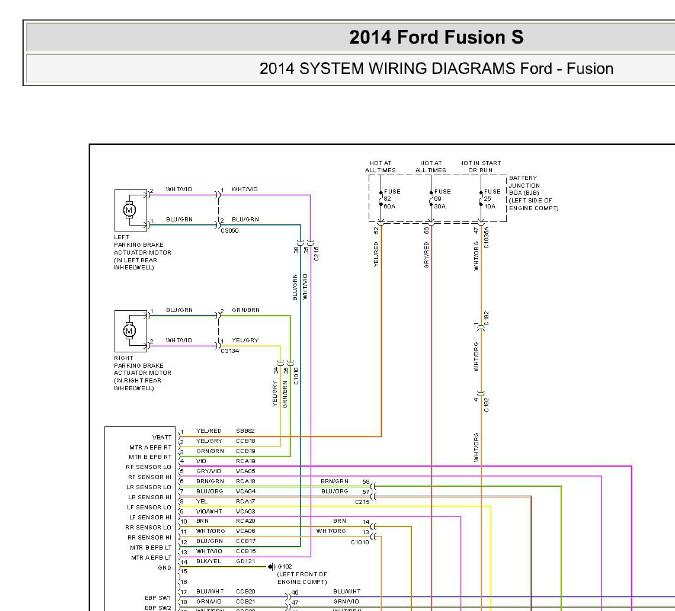Click the BRN/GRN label near connector pin 58
Image resolution: width=675 pixels, height=611 pixels.
click(x=334, y=481)
